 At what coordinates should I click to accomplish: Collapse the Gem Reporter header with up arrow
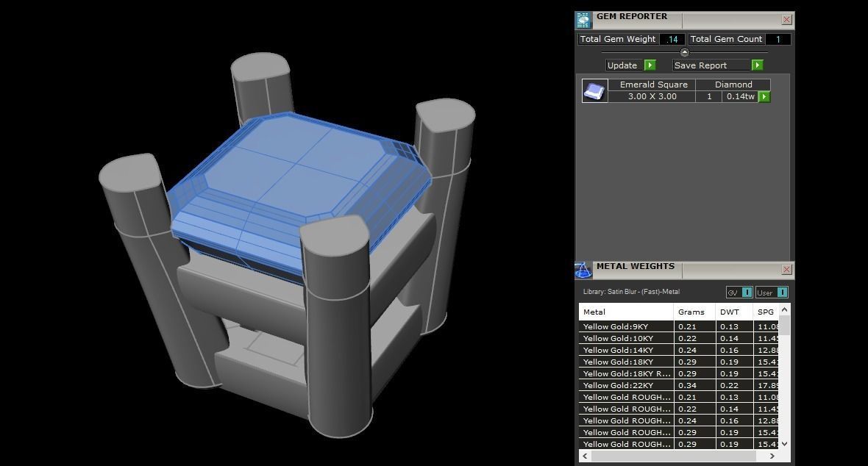point(685,53)
